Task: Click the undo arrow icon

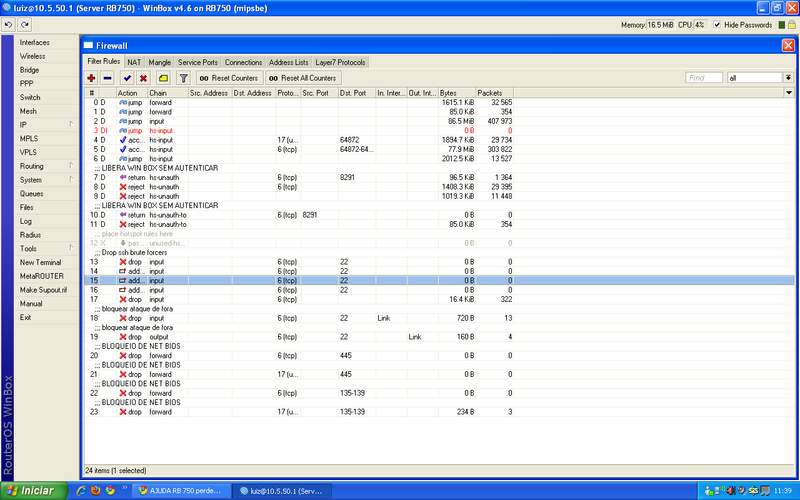Action: click(8, 24)
